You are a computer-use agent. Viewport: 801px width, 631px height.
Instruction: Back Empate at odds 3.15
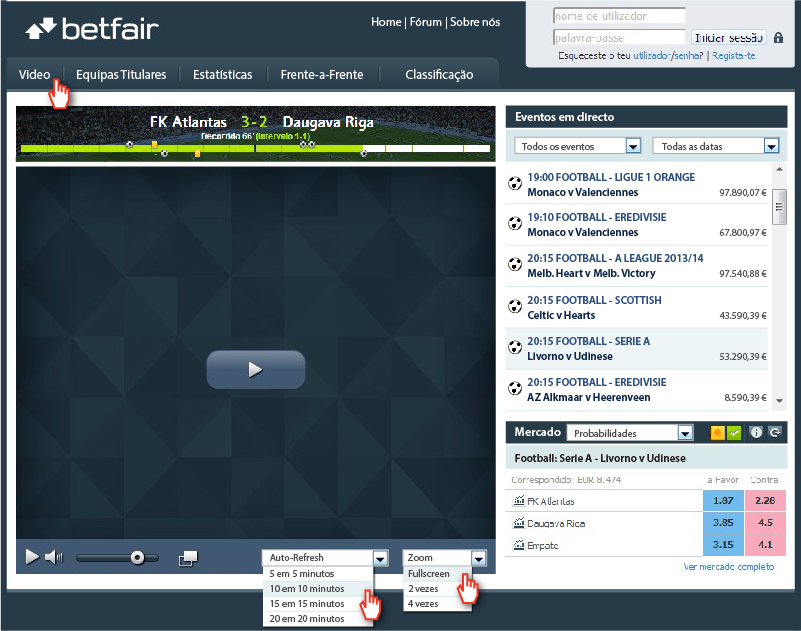tap(723, 545)
